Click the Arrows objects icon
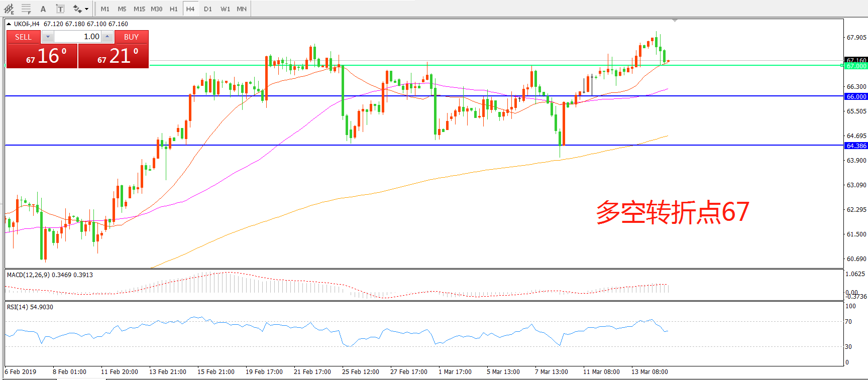 pyautogui.click(x=77, y=9)
